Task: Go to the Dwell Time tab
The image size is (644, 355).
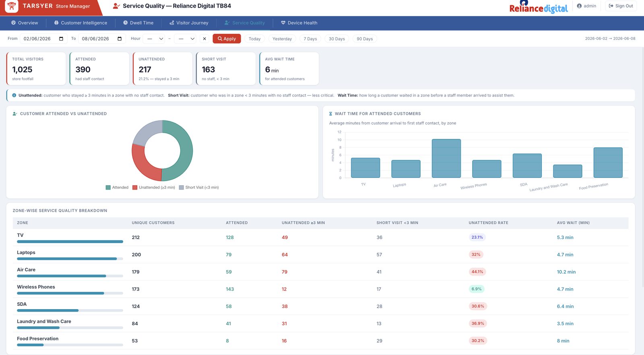Action: tap(138, 23)
